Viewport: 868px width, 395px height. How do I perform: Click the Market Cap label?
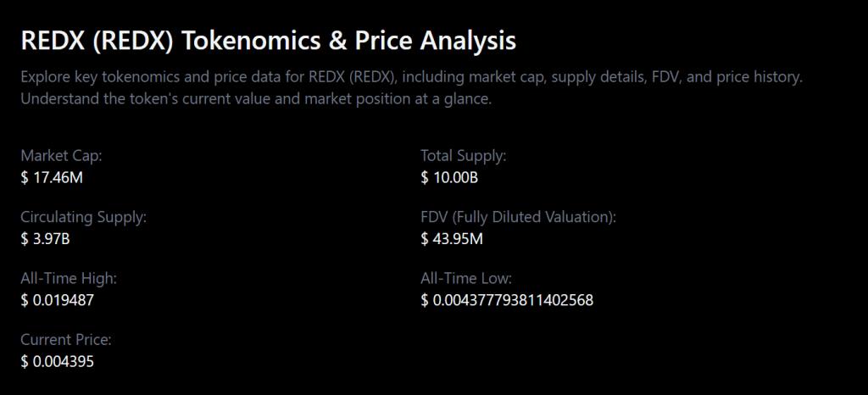click(x=61, y=156)
